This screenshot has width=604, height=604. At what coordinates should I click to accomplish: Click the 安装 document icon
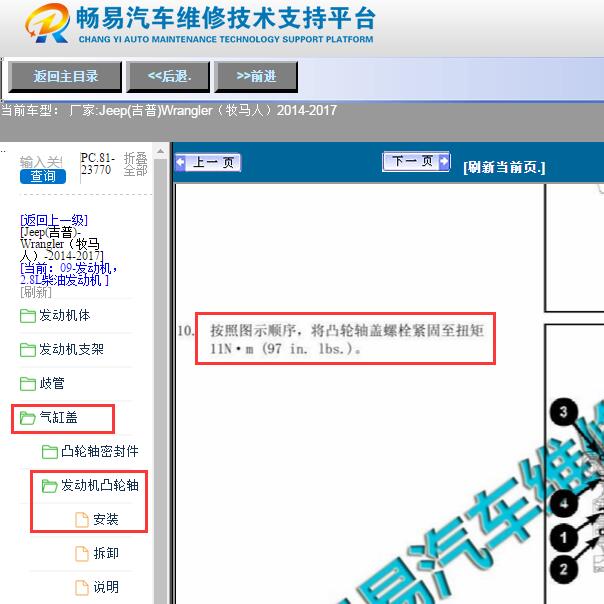pyautogui.click(x=82, y=520)
